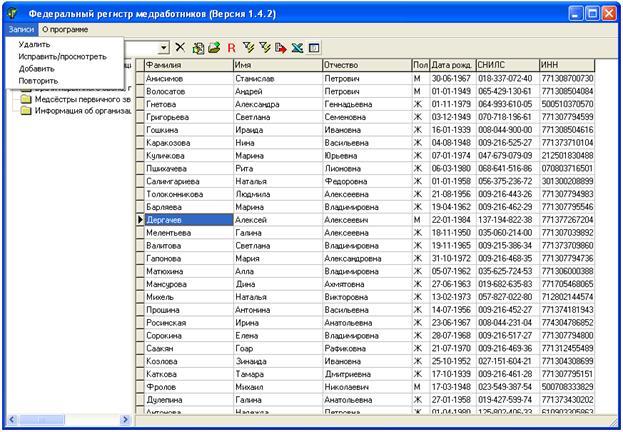Open the О программе menu
623x432 pixels.
point(65,29)
